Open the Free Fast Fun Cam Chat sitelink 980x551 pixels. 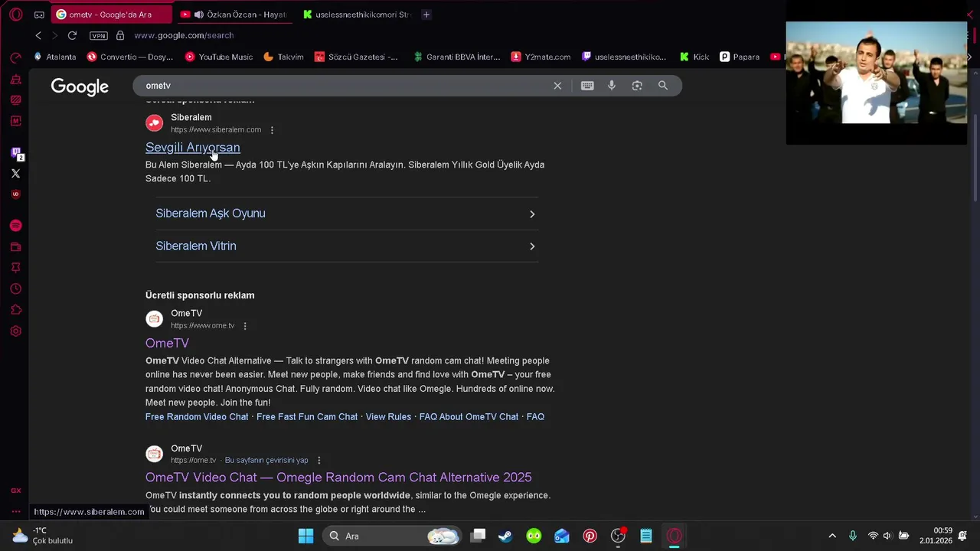click(x=307, y=417)
